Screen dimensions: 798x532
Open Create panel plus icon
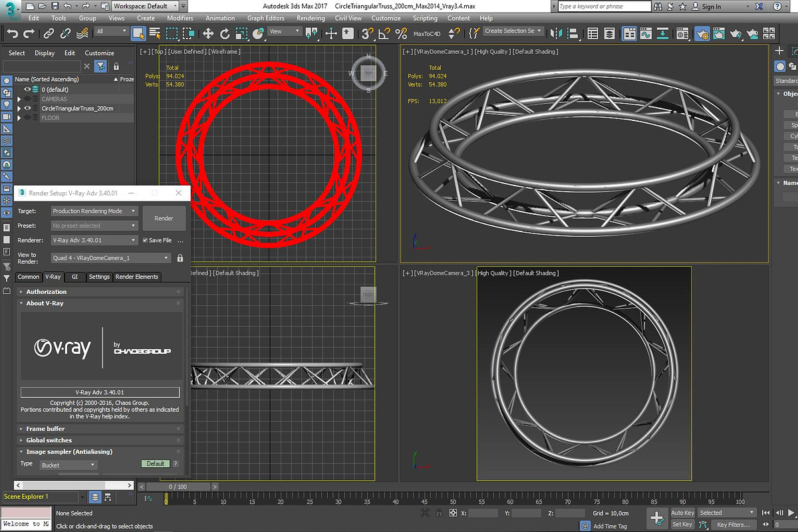[780, 51]
